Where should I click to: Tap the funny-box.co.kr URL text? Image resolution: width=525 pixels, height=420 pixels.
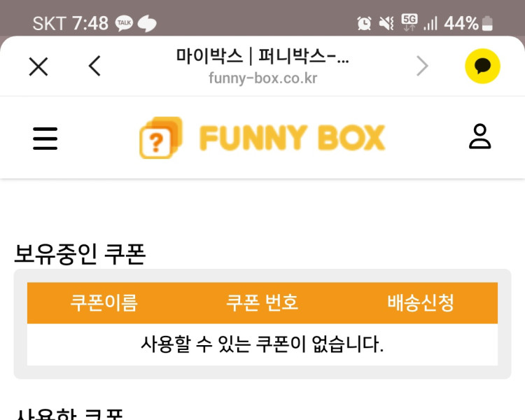tap(262, 78)
